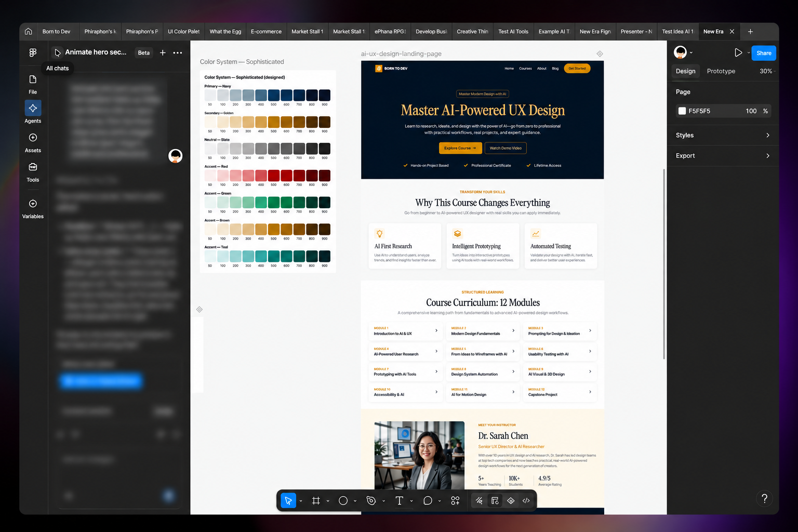The height and width of the screenshot is (532, 798).
Task: Click the Share button
Action: click(764, 53)
